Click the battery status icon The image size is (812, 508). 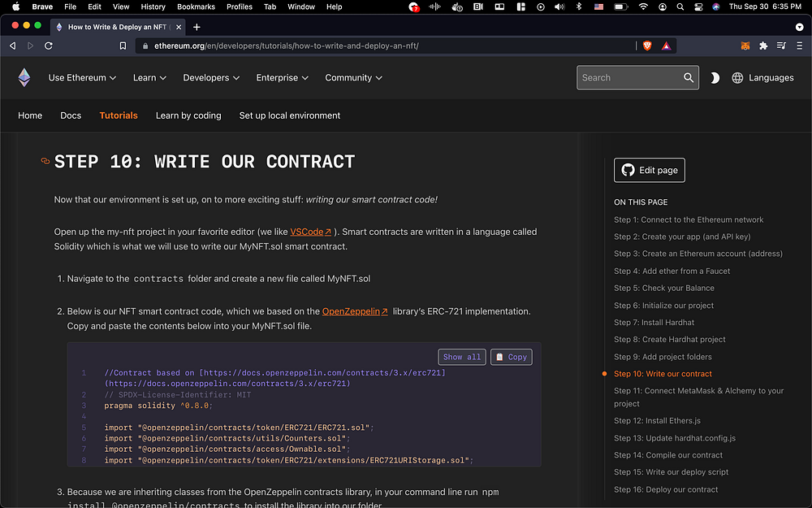tap(620, 7)
